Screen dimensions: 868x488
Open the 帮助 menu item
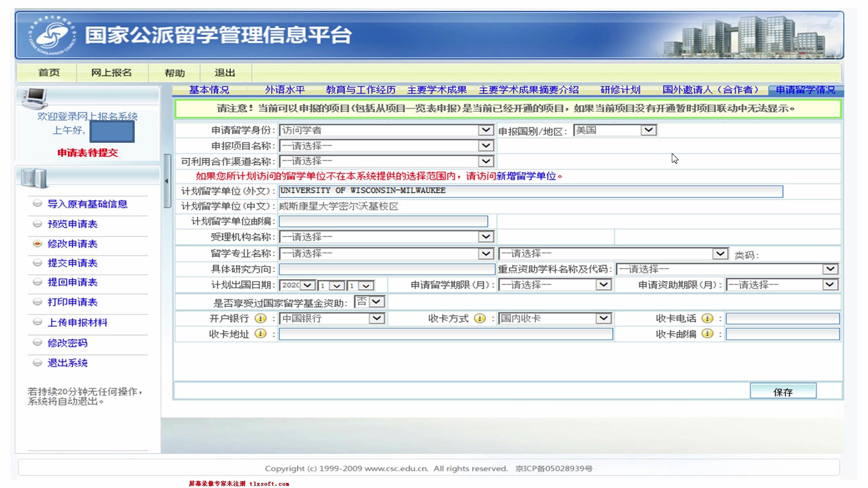click(175, 73)
